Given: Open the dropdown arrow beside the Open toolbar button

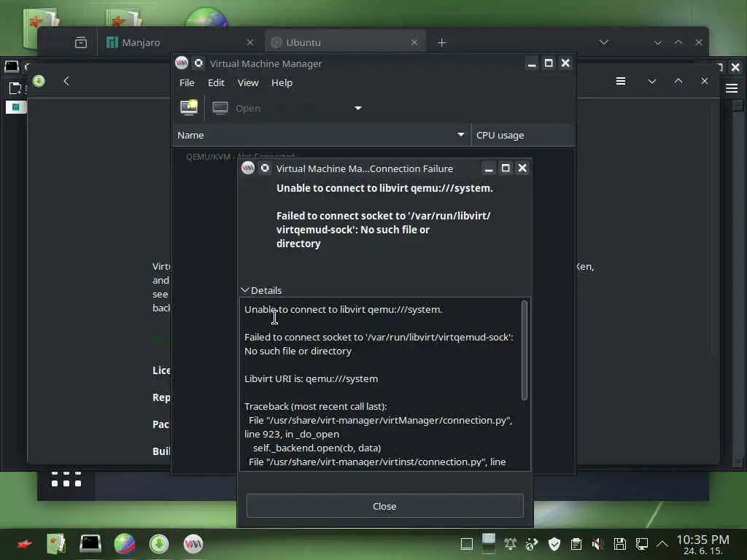Looking at the screenshot, I should click(x=358, y=108).
